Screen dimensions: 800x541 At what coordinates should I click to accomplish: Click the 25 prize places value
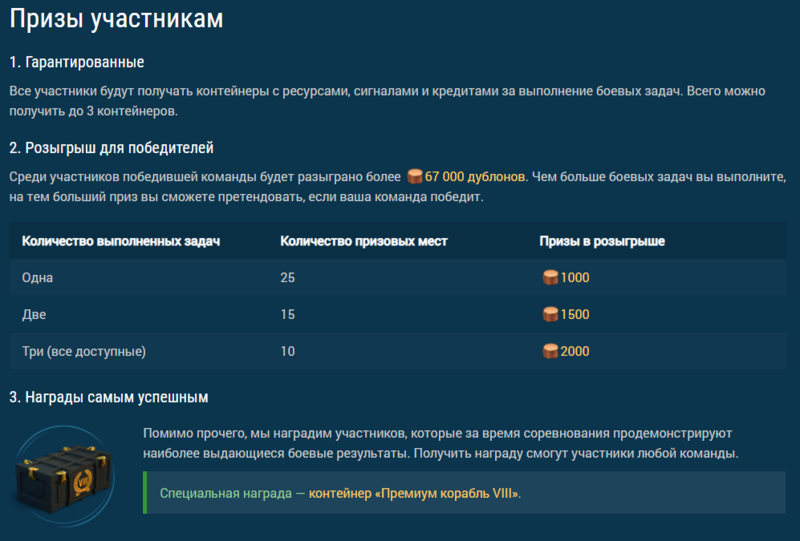287,278
